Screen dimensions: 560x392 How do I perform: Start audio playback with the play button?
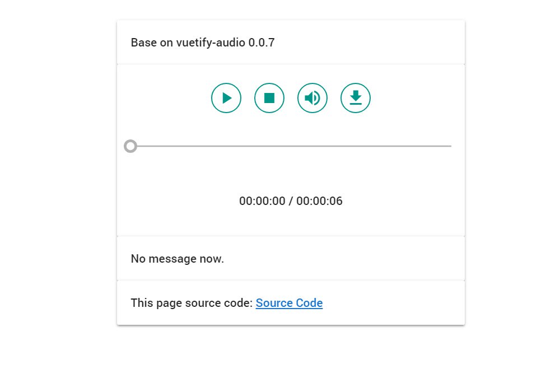pyautogui.click(x=226, y=98)
